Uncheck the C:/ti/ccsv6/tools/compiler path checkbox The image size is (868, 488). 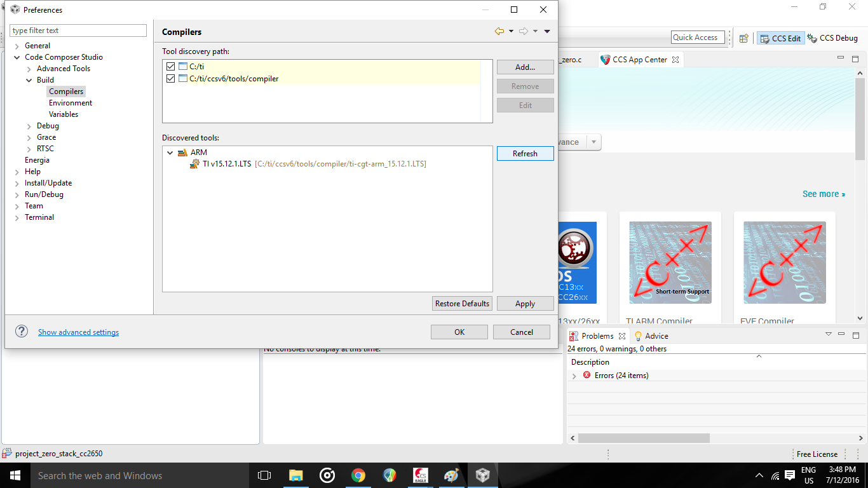(x=170, y=79)
